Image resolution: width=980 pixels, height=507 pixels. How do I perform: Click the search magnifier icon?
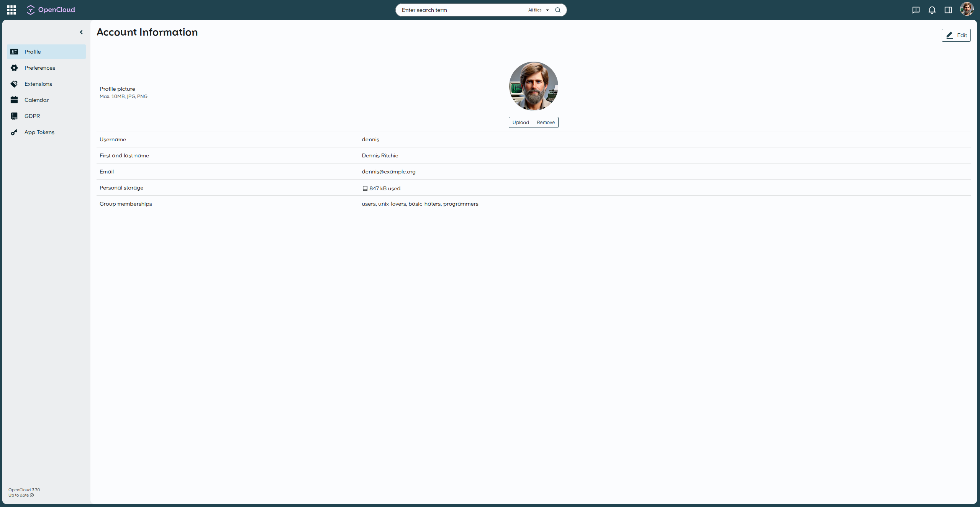558,10
